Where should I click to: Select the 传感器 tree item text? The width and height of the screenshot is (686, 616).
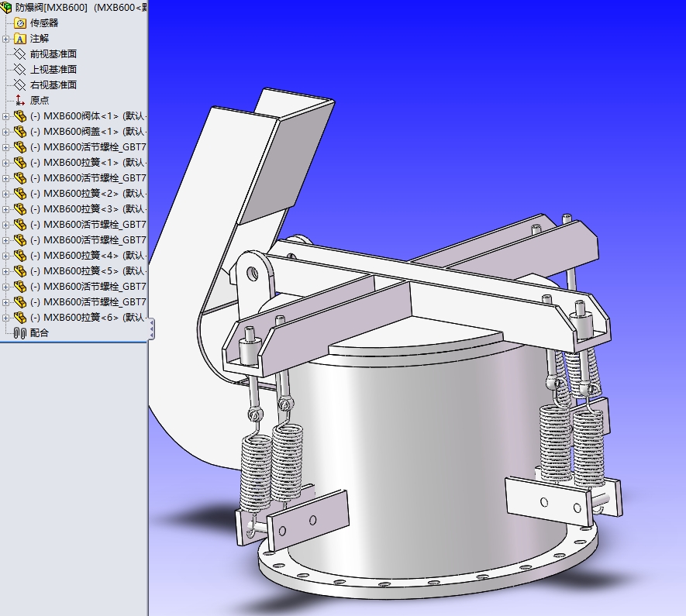tap(43, 23)
